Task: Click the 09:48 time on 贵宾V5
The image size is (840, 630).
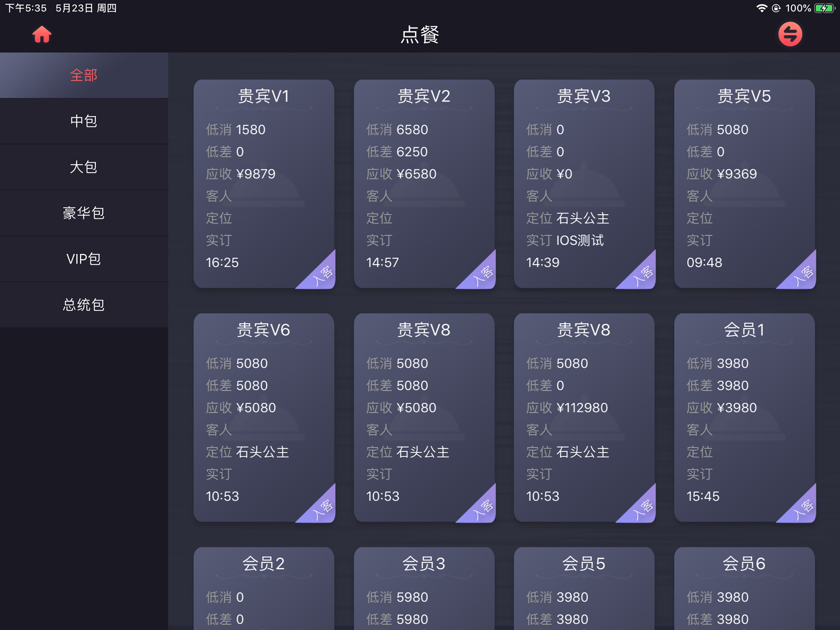Action: coord(704,263)
